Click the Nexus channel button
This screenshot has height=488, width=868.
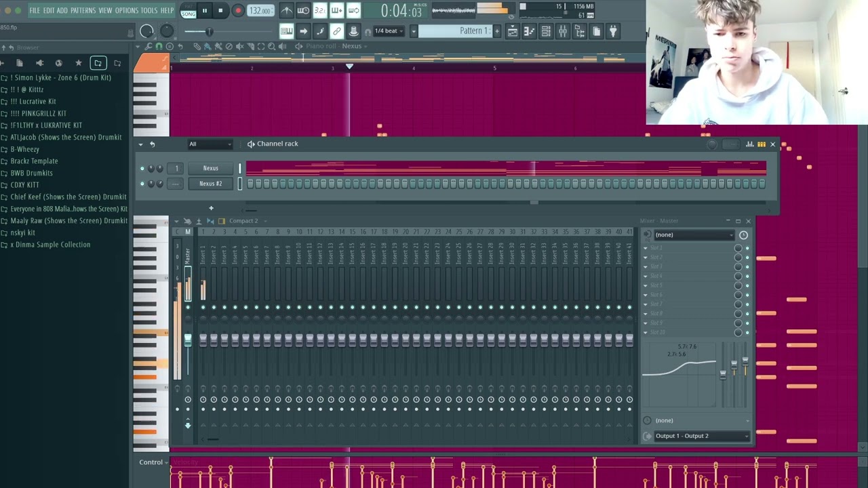[211, 168]
